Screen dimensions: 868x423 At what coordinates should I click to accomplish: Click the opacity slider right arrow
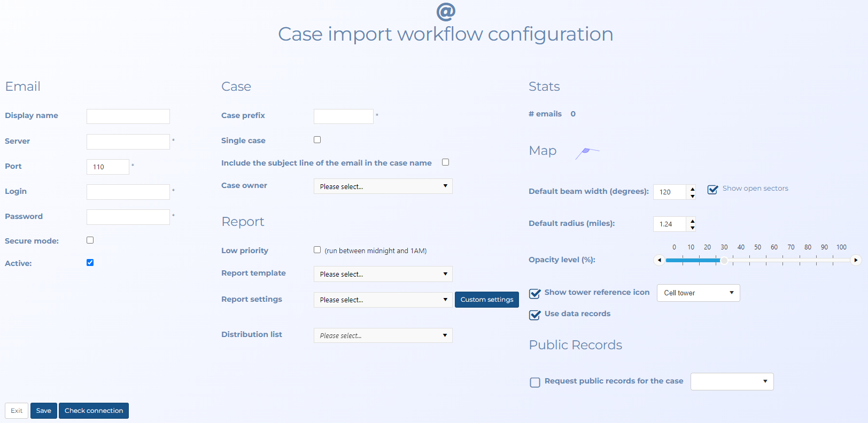[x=856, y=260]
